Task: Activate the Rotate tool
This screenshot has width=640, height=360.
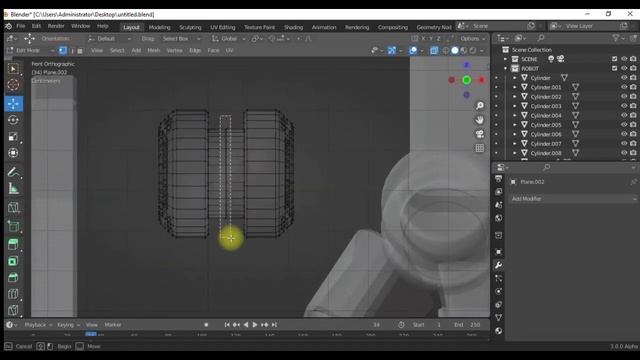Action: (x=13, y=120)
